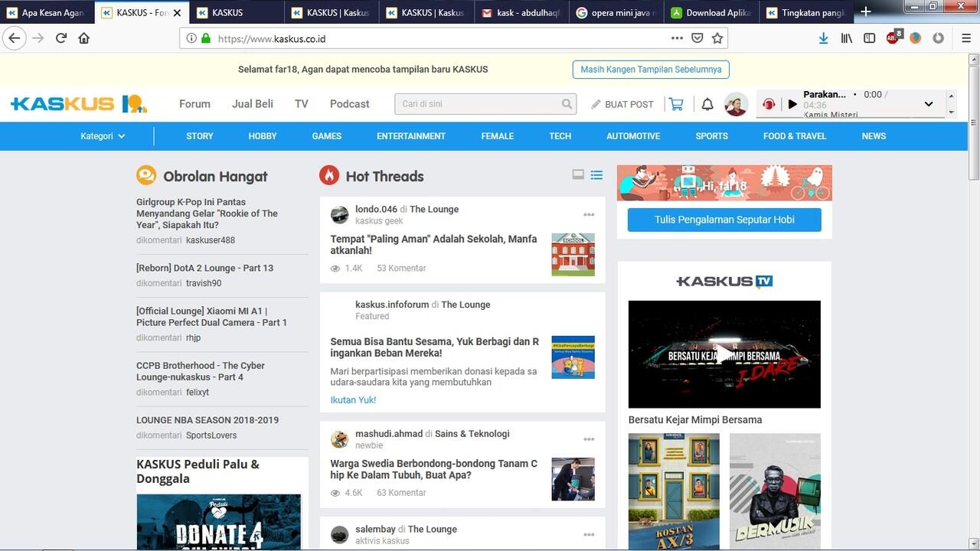Click the red podcast headphone icon
The image size is (980, 551).
[769, 104]
